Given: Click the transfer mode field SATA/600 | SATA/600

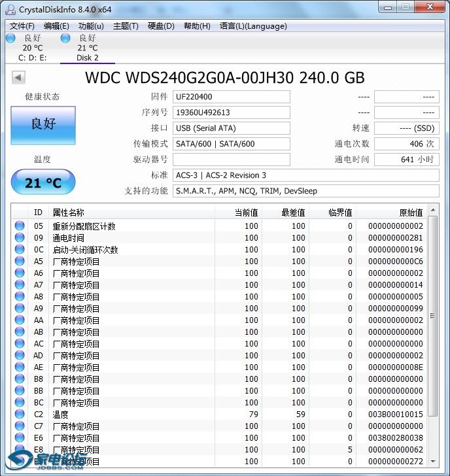Looking at the screenshot, I should coord(232,144).
